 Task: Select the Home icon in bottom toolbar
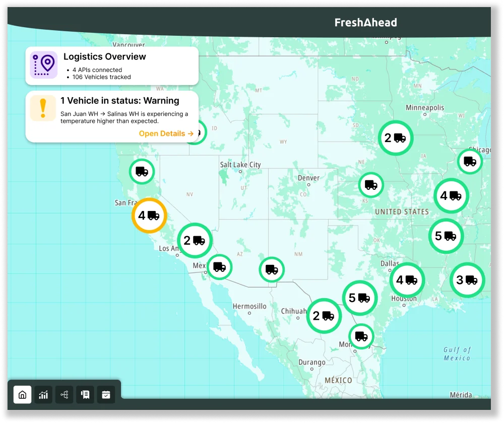click(x=23, y=395)
